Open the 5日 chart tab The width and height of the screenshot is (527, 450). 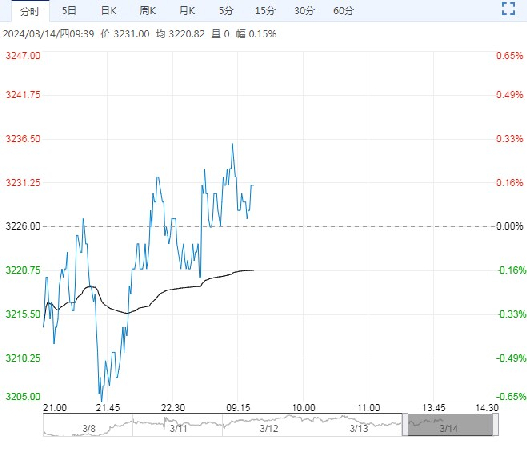click(x=69, y=11)
